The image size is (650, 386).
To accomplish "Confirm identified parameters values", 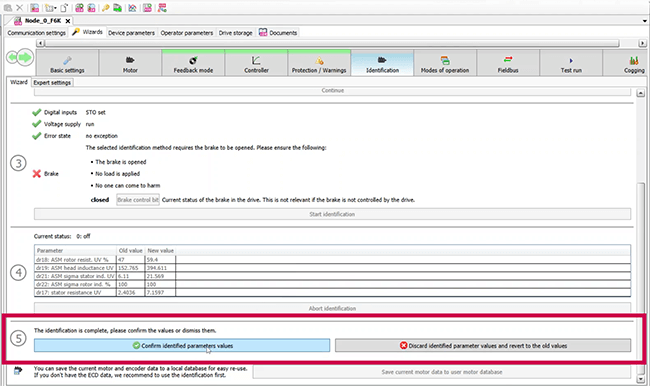I will pos(182,345).
